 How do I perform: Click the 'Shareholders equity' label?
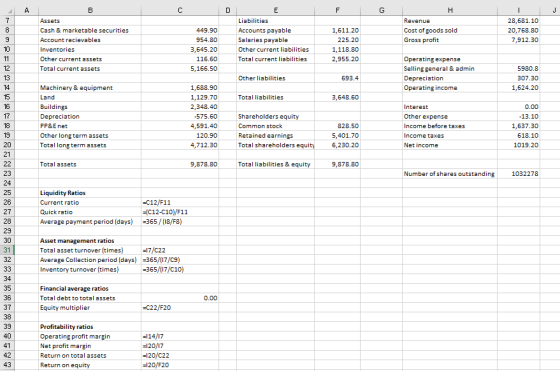coord(269,116)
